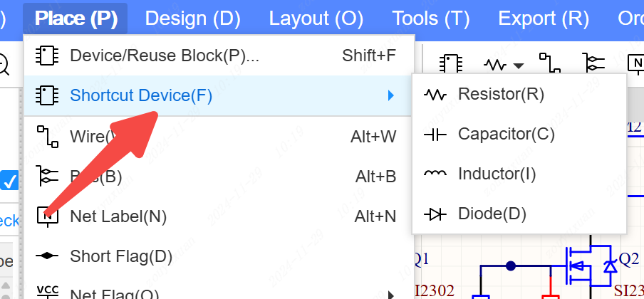The height and width of the screenshot is (299, 644).
Task: Click the device placement icon in toolbar
Action: tap(452, 64)
